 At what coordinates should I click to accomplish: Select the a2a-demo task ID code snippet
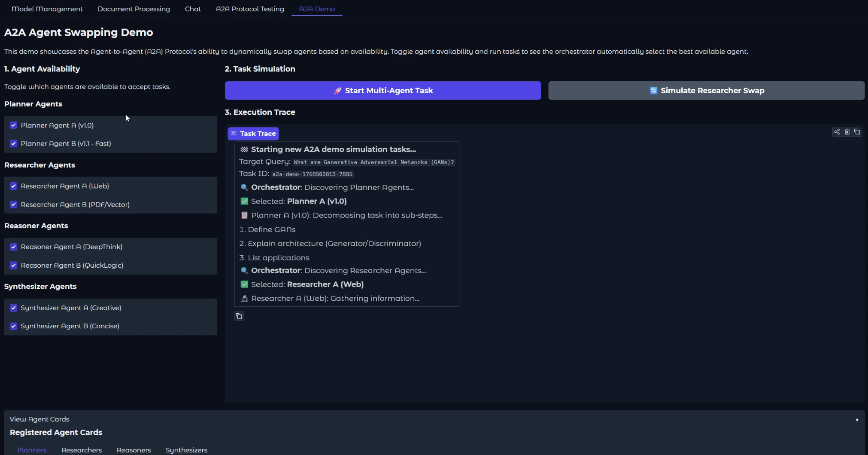pos(312,174)
